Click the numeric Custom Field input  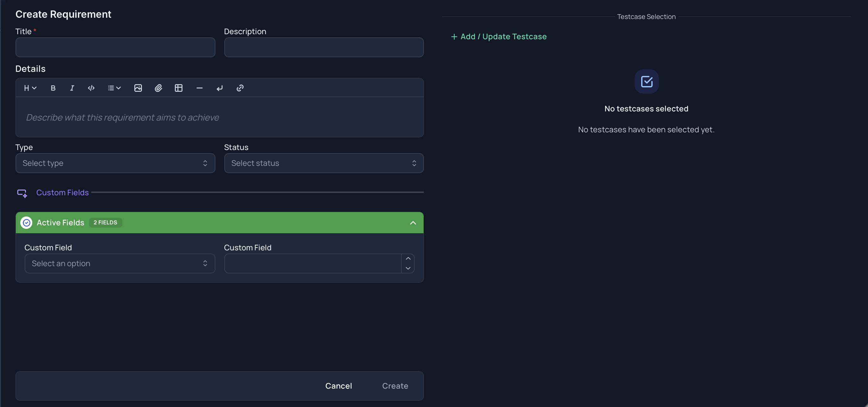tap(313, 263)
